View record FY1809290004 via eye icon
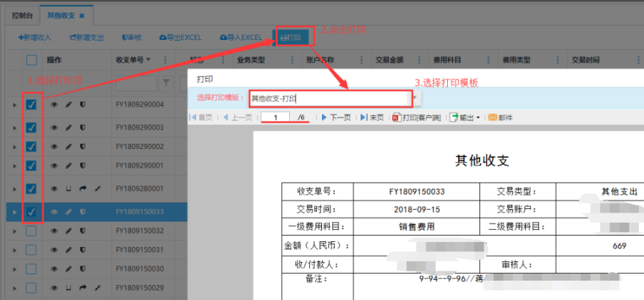This screenshot has width=644, height=300. pyautogui.click(x=54, y=105)
